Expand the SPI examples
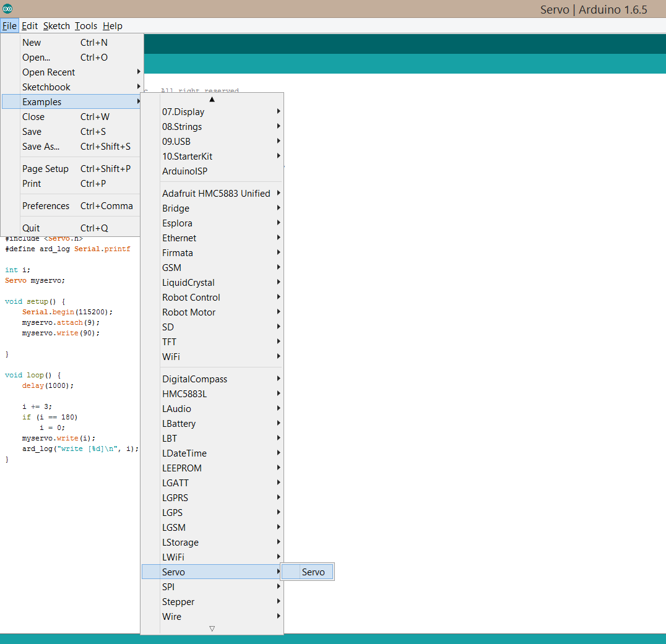Image resolution: width=666 pixels, height=644 pixels. click(x=212, y=587)
